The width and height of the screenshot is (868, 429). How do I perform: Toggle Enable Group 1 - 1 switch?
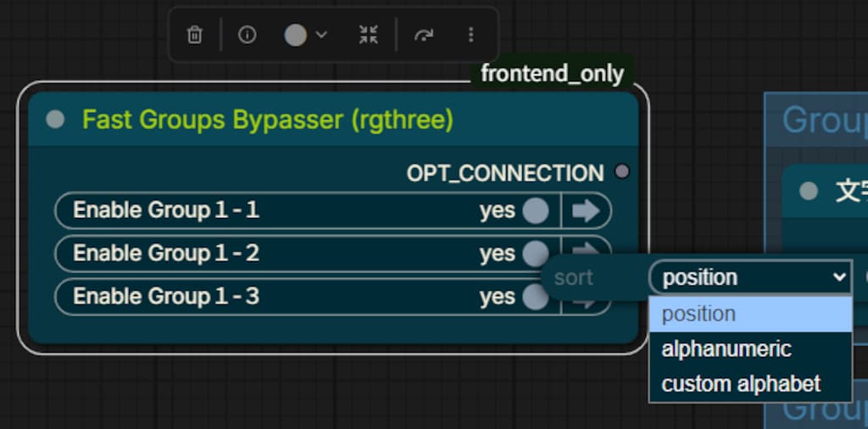coord(536,210)
